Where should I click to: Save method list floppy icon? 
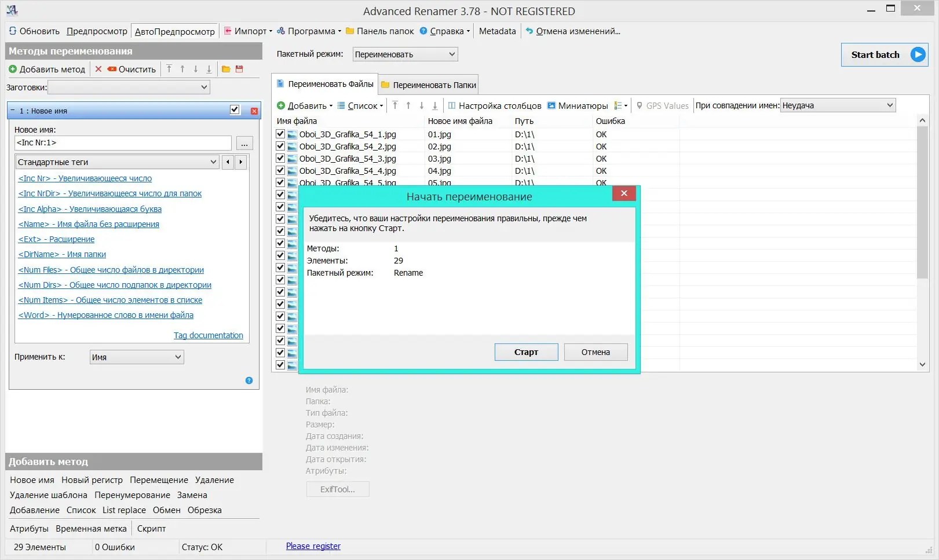[x=239, y=69]
